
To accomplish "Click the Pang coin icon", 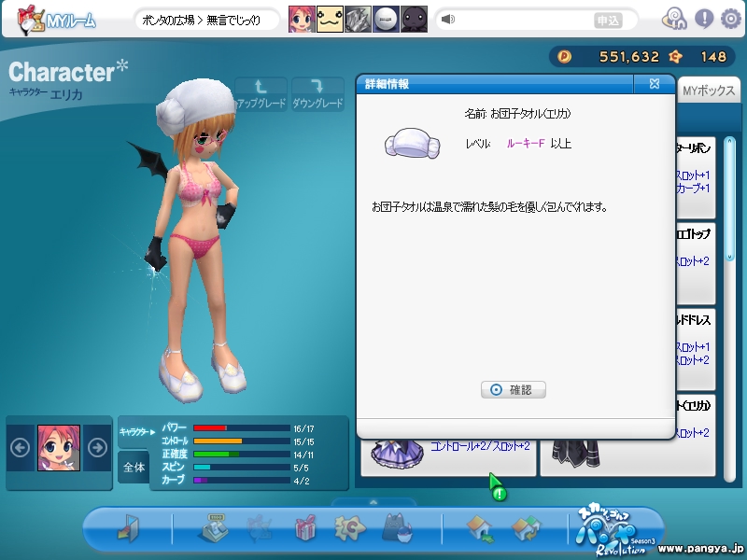I will tap(565, 57).
